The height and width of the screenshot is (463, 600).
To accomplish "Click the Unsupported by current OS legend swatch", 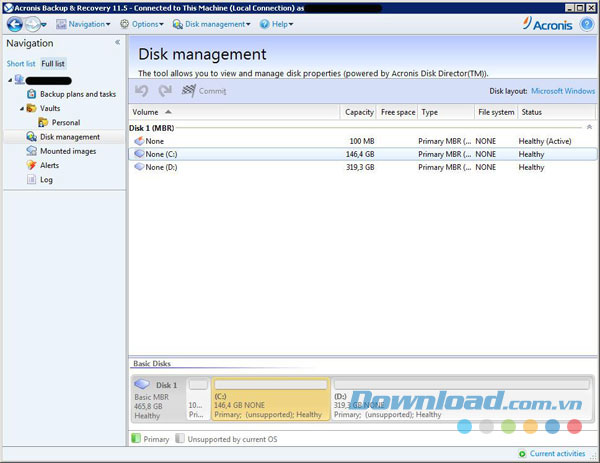I will click(x=180, y=439).
